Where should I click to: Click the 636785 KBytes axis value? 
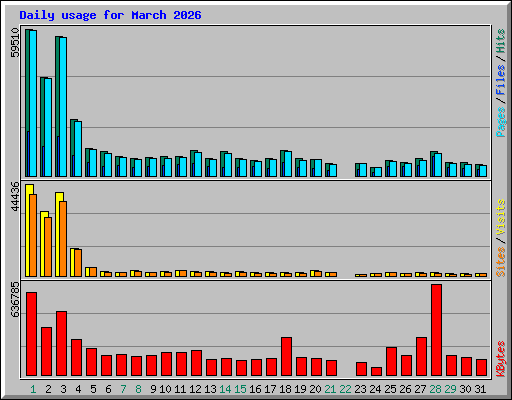coord(15,300)
